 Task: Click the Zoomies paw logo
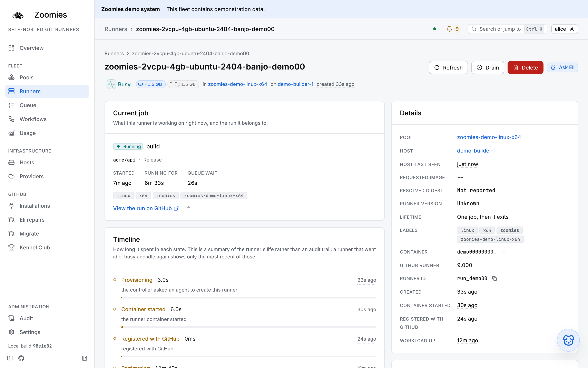(18, 15)
